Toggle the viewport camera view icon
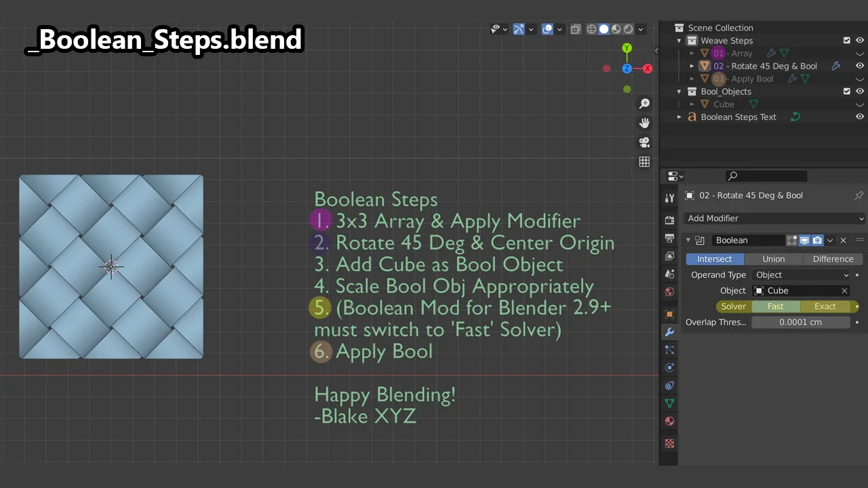Screen dimensions: 868x488 pyautogui.click(x=644, y=142)
